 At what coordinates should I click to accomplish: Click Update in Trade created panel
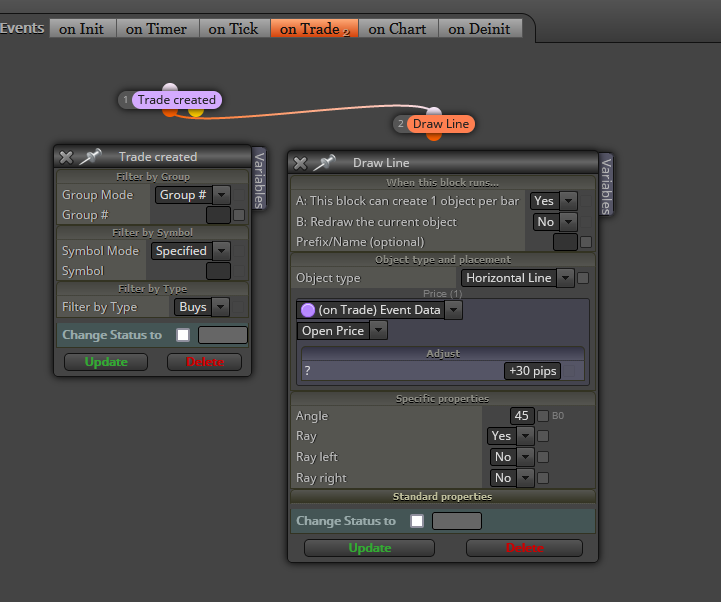(x=106, y=362)
